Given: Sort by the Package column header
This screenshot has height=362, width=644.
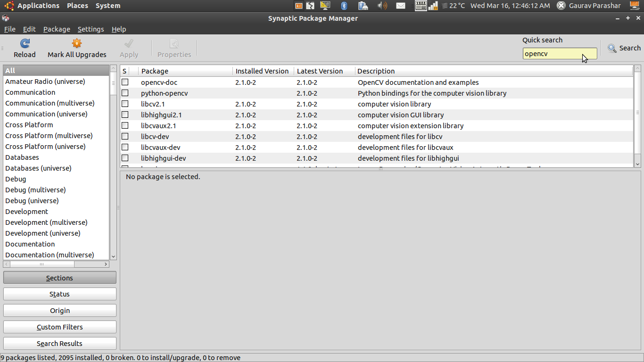Looking at the screenshot, I should [x=186, y=71].
